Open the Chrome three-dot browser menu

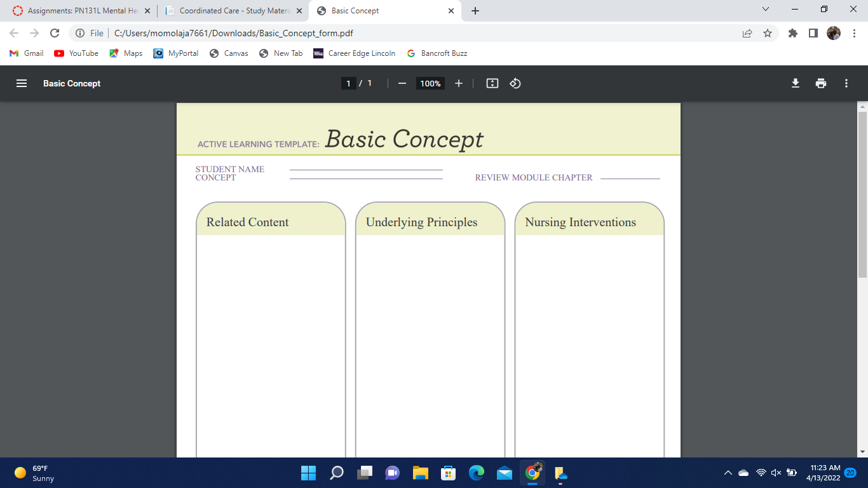pyautogui.click(x=853, y=32)
